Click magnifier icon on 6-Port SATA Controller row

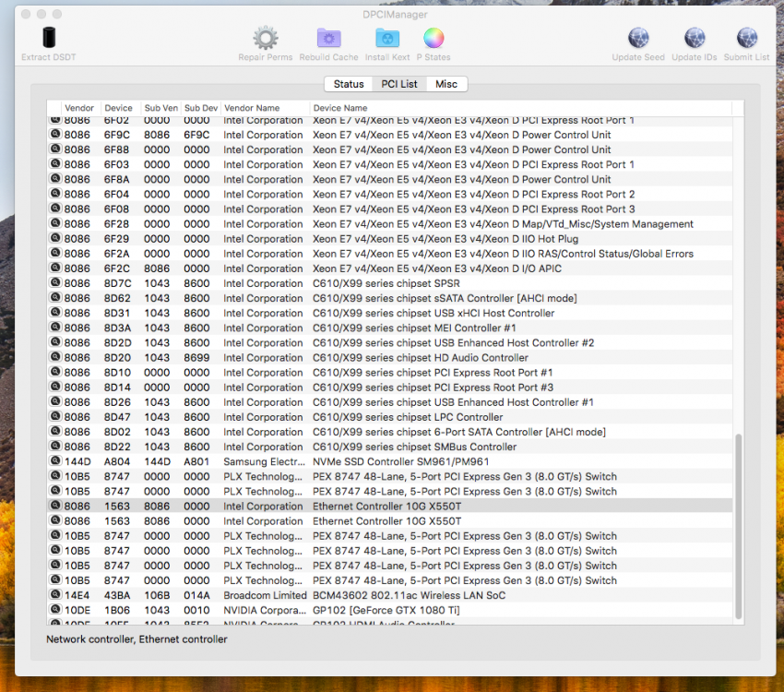tap(55, 431)
